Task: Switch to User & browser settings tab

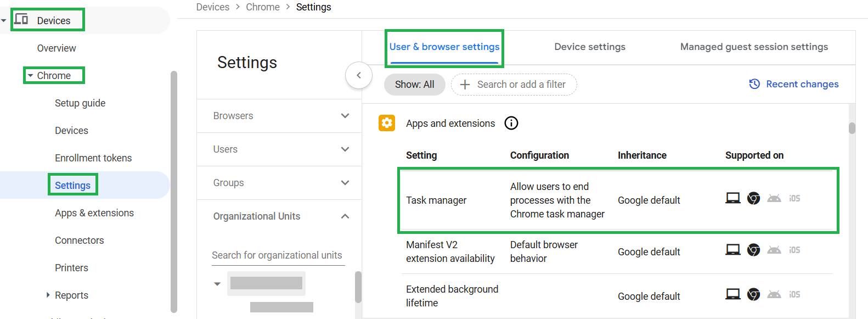Action: point(444,47)
